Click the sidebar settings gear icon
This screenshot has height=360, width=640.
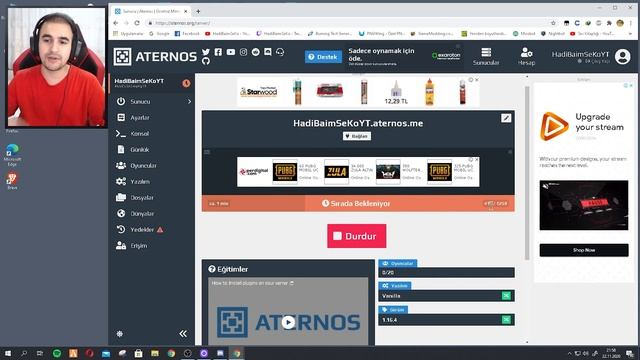[120, 334]
